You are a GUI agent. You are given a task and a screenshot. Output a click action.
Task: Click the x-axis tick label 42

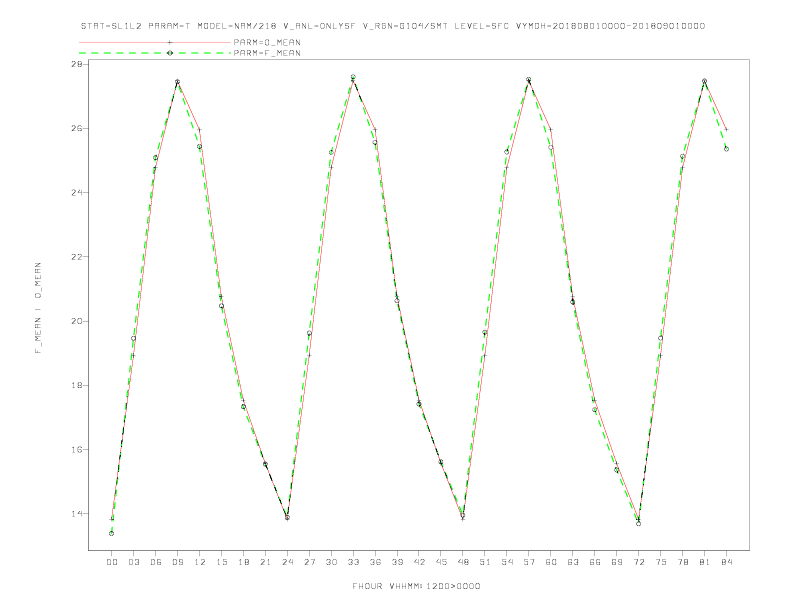pos(419,562)
